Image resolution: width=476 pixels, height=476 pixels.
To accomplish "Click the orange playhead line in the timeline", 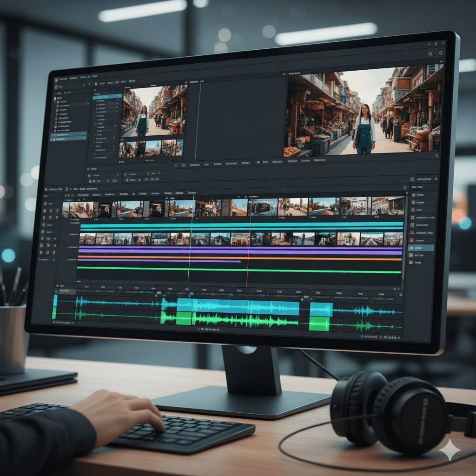I will (249, 240).
